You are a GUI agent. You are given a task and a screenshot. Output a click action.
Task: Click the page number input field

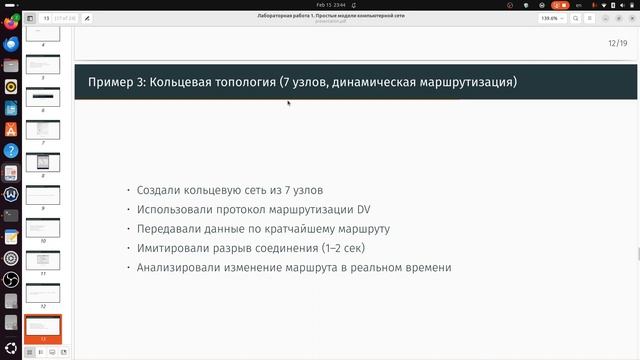[46, 18]
